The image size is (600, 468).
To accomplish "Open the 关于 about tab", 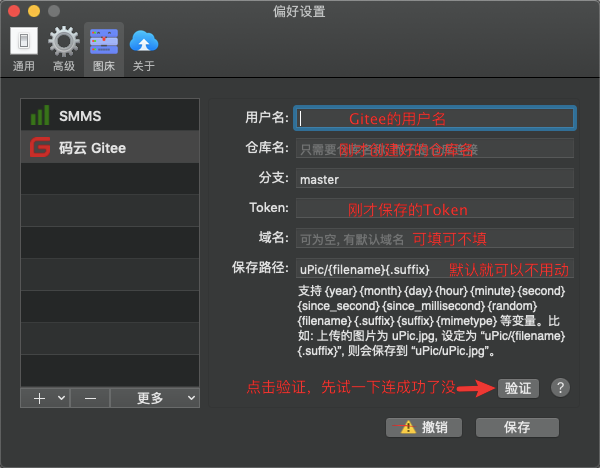I will 144,50.
